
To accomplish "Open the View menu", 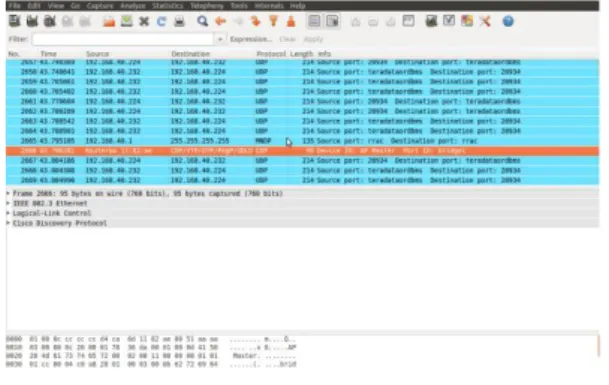I will click(56, 5).
